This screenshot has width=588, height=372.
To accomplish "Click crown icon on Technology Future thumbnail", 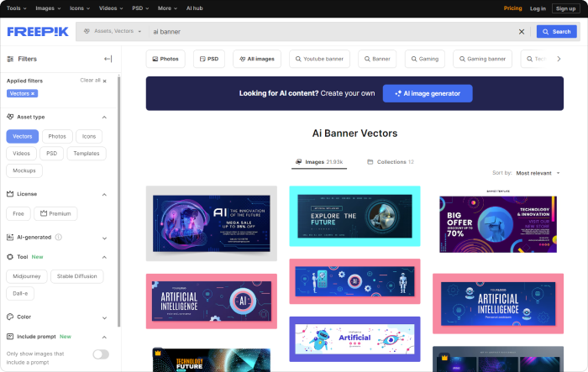I will coord(158,353).
